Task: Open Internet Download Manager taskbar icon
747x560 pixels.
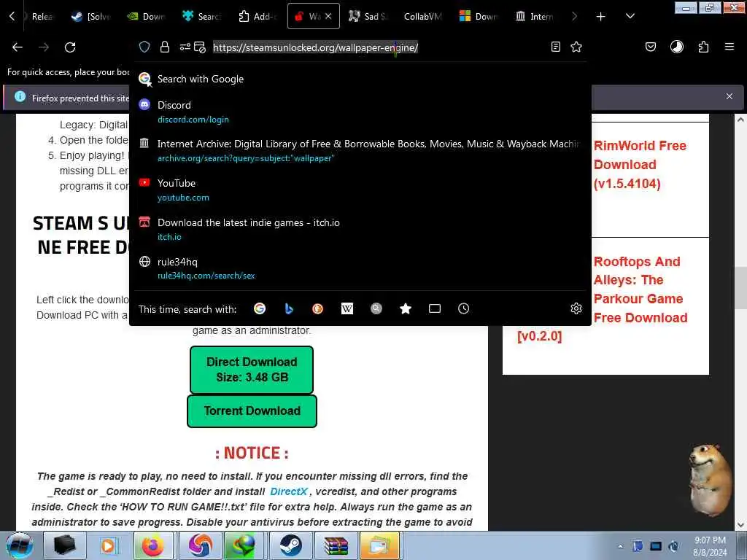Action: 244,545
